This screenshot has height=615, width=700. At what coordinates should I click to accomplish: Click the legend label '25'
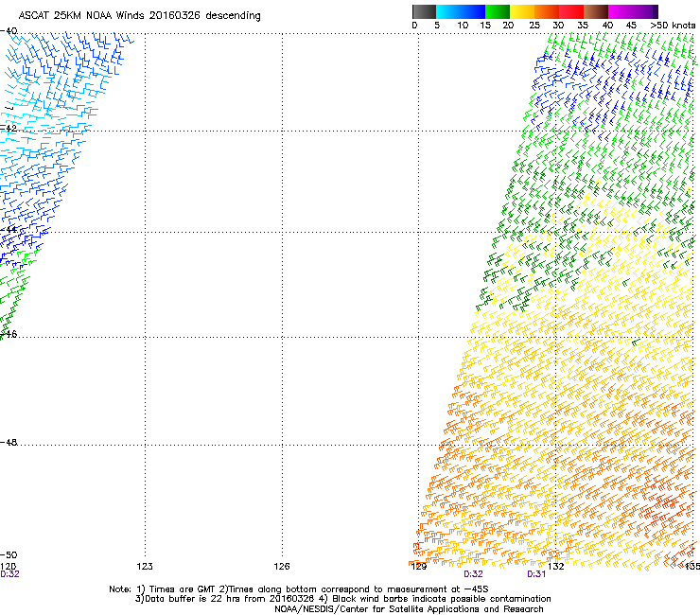(534, 26)
